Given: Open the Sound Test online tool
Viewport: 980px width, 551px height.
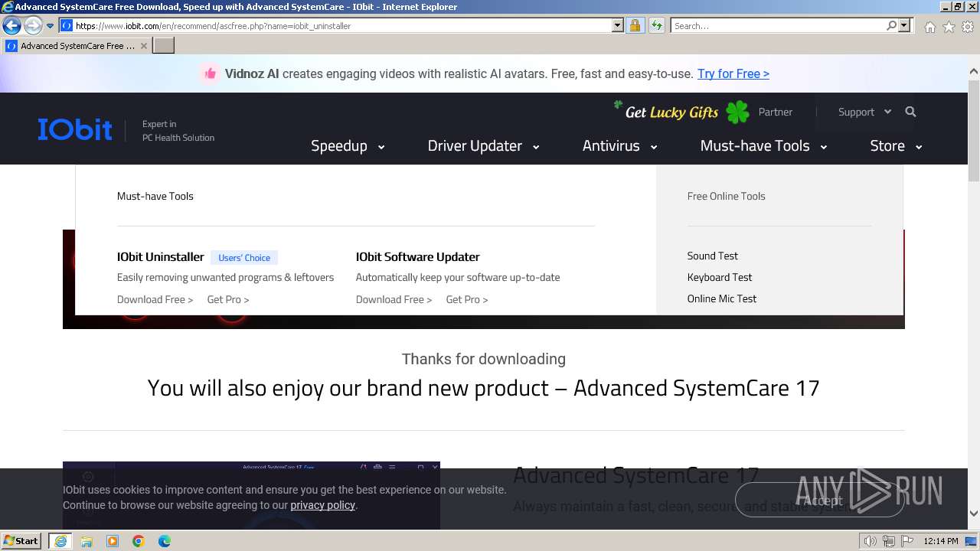Looking at the screenshot, I should [x=713, y=256].
